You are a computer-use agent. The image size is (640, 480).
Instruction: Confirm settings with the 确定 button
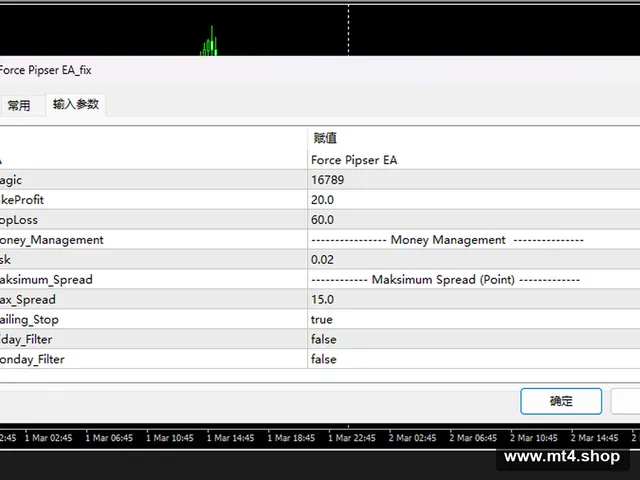[561, 401]
